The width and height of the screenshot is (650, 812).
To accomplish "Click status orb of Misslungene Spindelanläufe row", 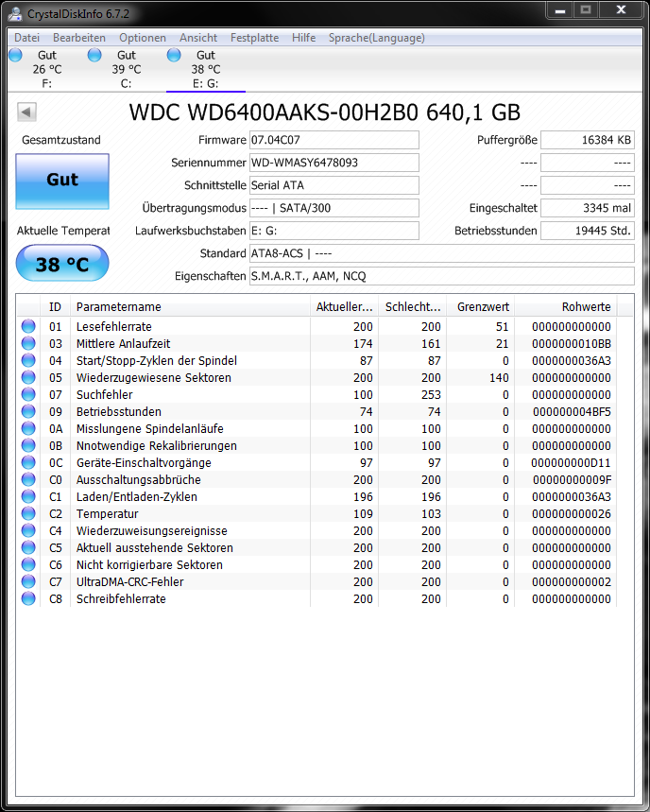I will point(28,428).
